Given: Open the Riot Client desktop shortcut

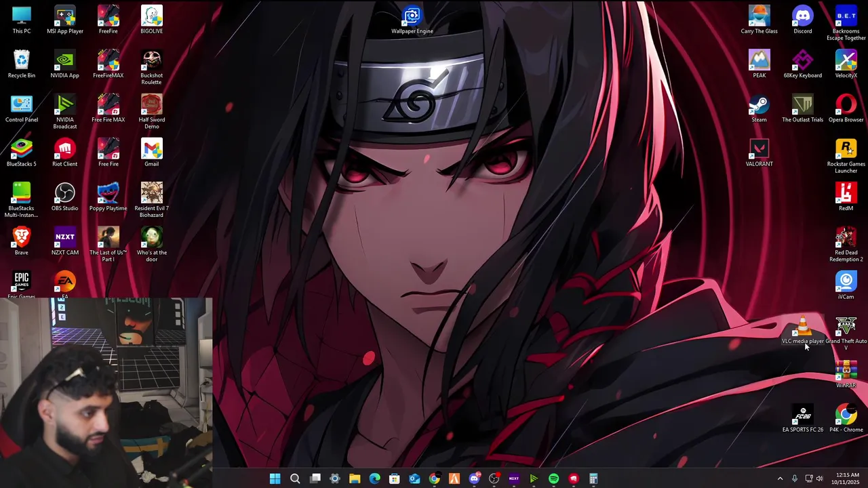Looking at the screenshot, I should [x=65, y=152].
